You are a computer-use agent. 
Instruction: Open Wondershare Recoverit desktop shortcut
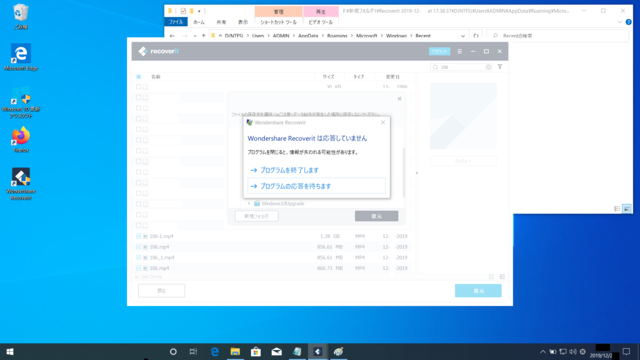pos(21,184)
